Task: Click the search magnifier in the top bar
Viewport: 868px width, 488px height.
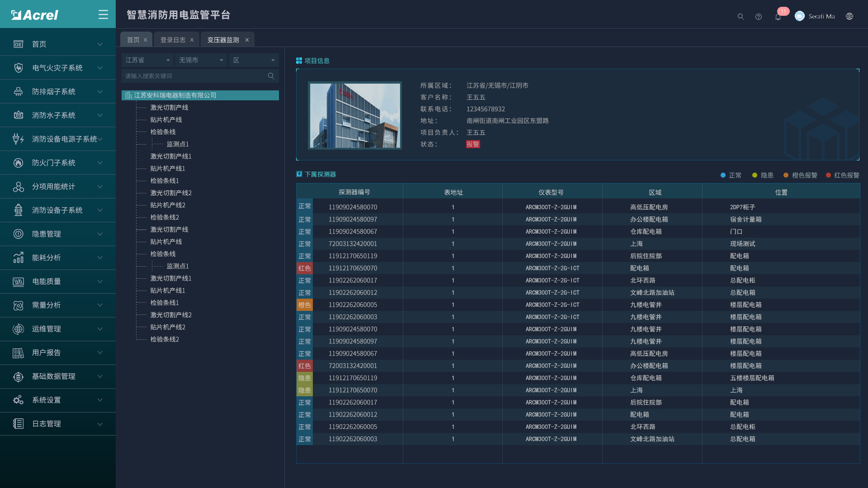Action: 741,17
